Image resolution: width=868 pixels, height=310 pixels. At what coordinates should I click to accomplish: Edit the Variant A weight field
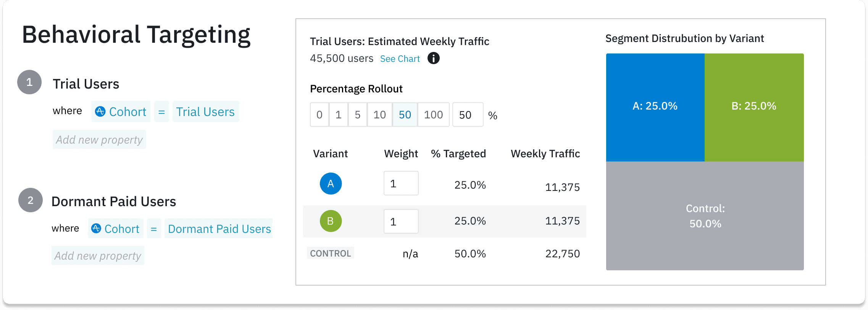(401, 183)
